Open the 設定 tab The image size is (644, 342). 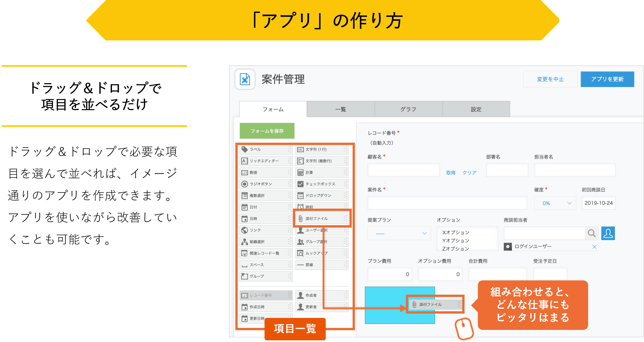click(x=476, y=109)
